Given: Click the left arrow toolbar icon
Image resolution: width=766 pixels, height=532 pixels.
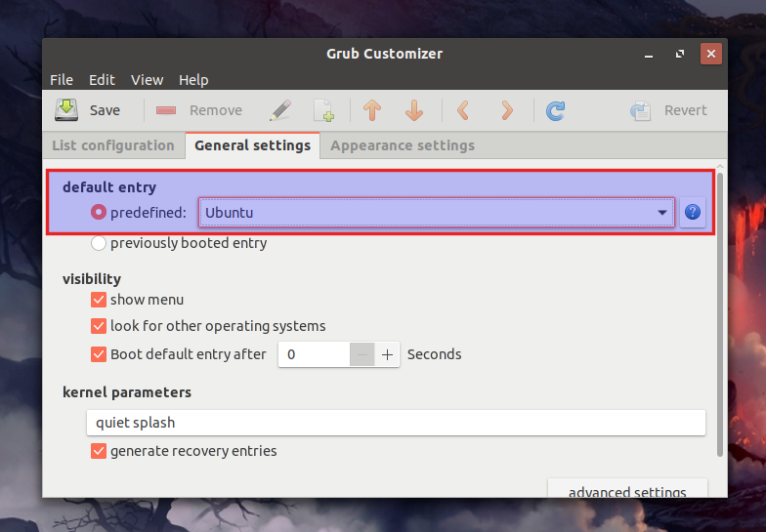Looking at the screenshot, I should pos(463,110).
